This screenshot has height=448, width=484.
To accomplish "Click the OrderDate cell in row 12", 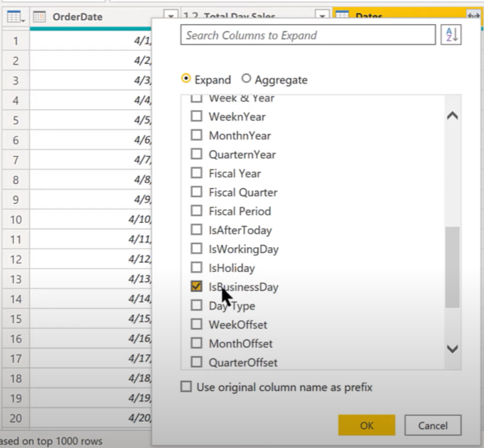I will tap(90, 259).
